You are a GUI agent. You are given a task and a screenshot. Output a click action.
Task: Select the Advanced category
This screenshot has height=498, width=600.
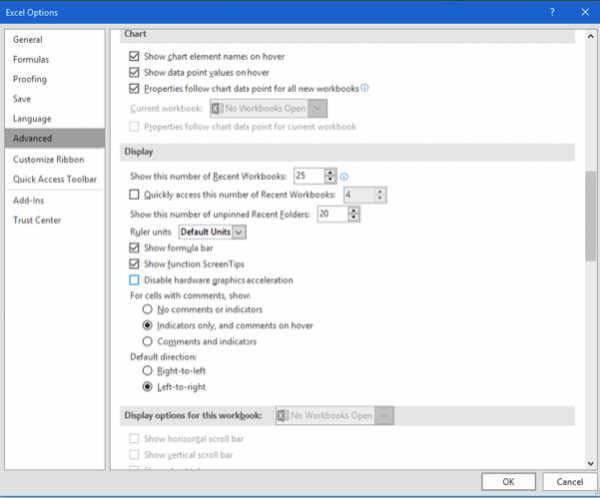[55, 138]
